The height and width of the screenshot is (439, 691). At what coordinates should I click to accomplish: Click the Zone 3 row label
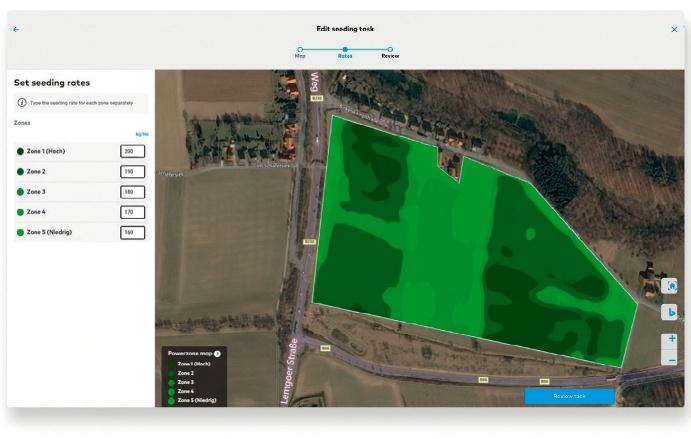[x=36, y=192]
